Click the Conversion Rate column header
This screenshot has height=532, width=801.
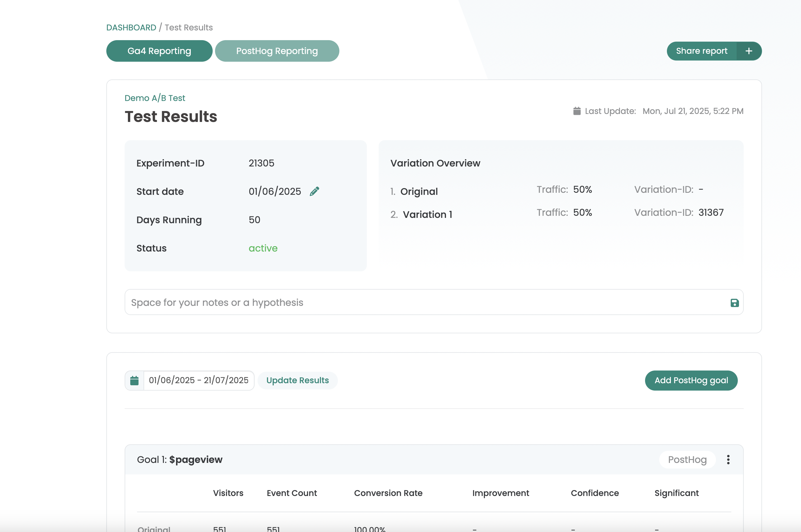click(388, 493)
